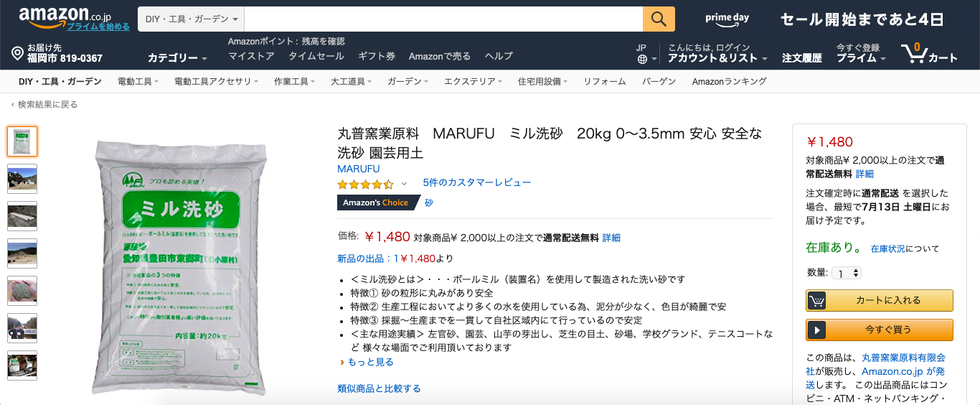Image resolution: width=980 pixels, height=405 pixels.
Task: Click the 砂 category link
Action: 429,202
